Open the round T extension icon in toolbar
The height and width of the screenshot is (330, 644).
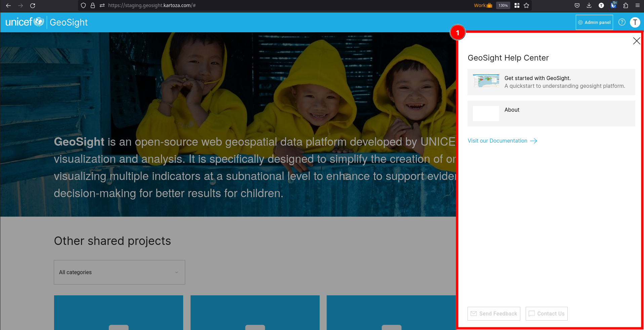click(x=601, y=5)
